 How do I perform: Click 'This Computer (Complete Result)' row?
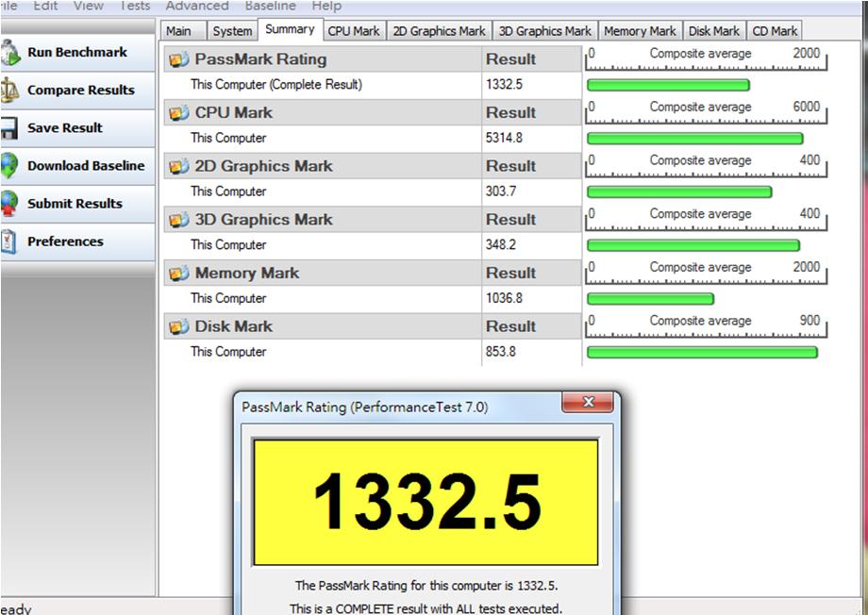(322, 85)
